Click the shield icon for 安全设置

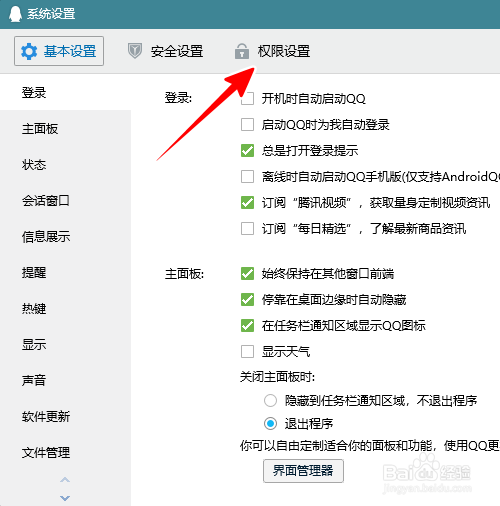point(135,51)
